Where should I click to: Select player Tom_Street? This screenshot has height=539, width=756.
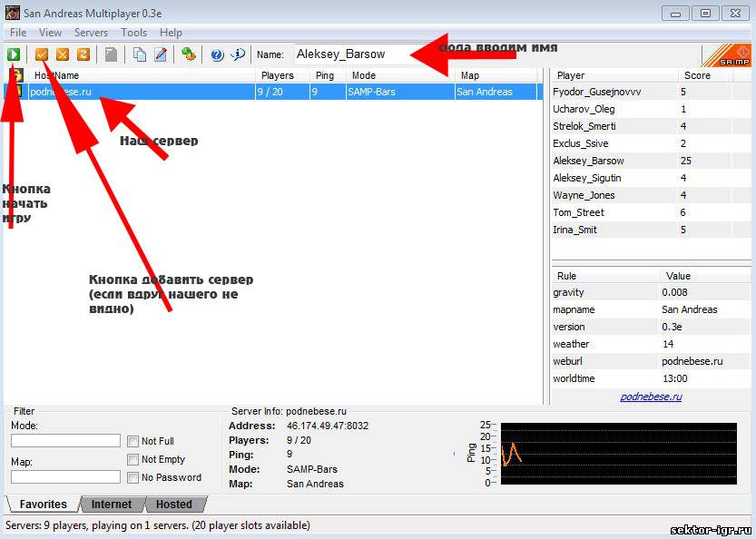tap(651, 212)
